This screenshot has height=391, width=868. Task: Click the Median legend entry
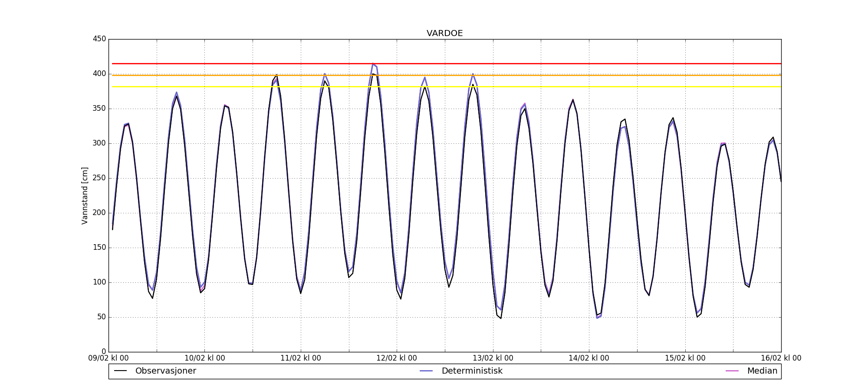click(752, 371)
